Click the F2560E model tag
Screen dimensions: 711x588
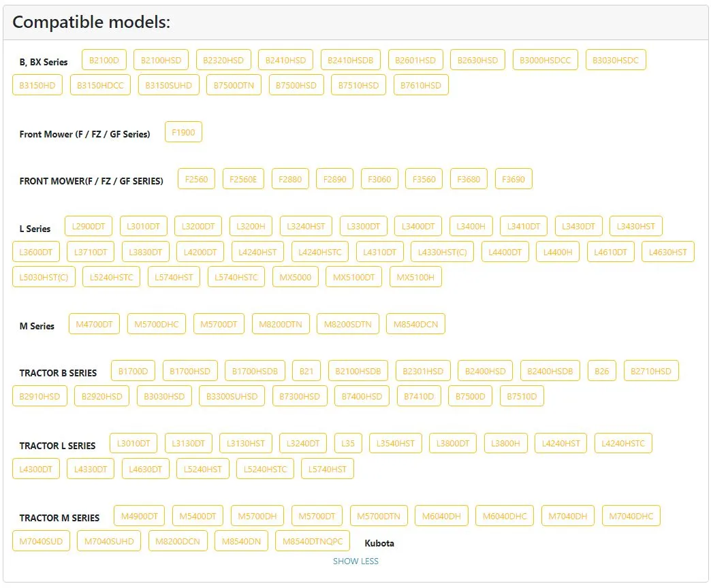(x=243, y=180)
